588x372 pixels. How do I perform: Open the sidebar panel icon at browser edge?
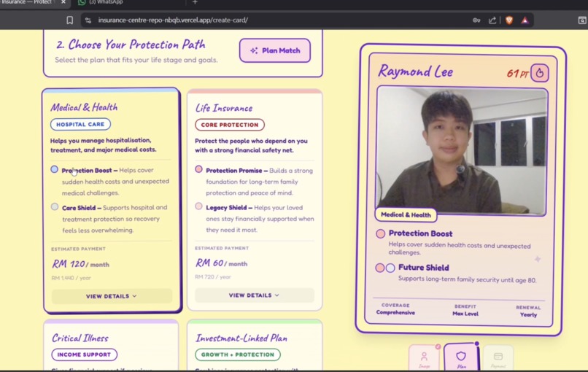[x=582, y=20]
